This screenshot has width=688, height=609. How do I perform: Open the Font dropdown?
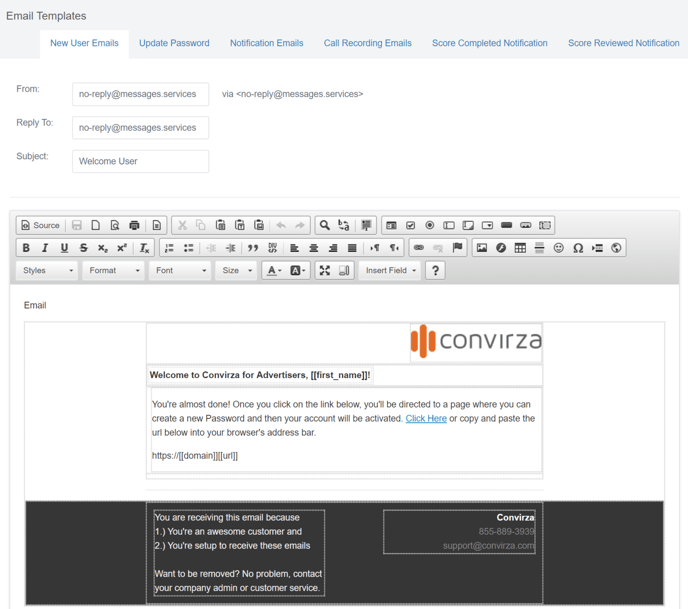[x=180, y=271]
